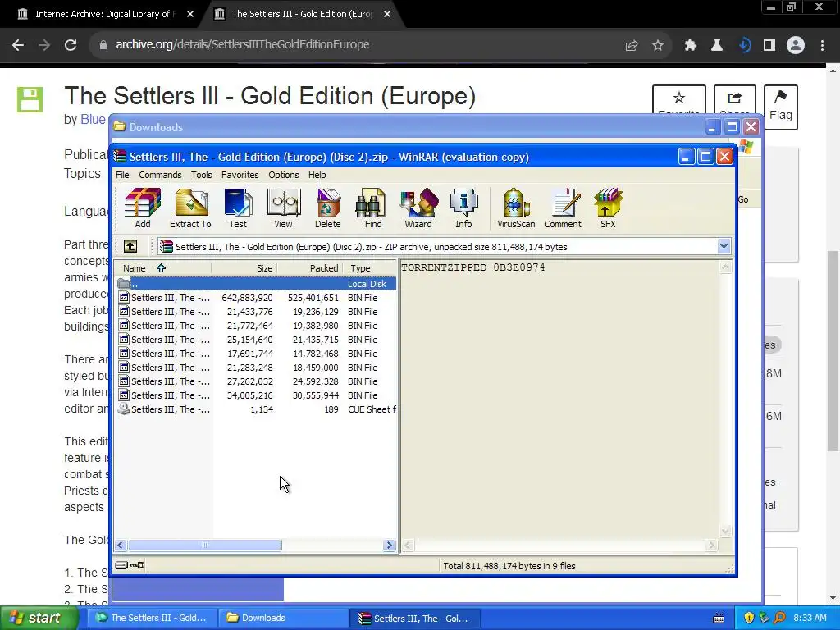Click the Total 811,488,174 bytes status text
The height and width of the screenshot is (630, 840).
509,566
